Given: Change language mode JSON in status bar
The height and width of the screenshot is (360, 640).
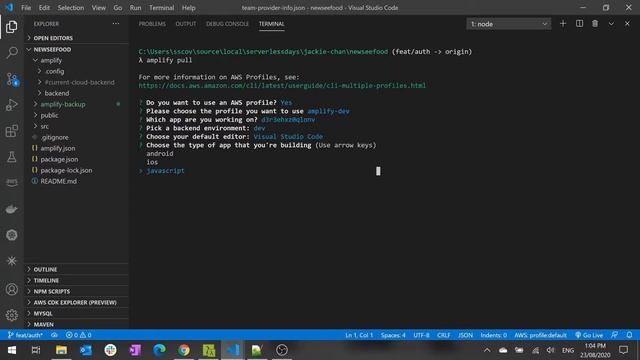Looking at the screenshot, I should (x=465, y=335).
